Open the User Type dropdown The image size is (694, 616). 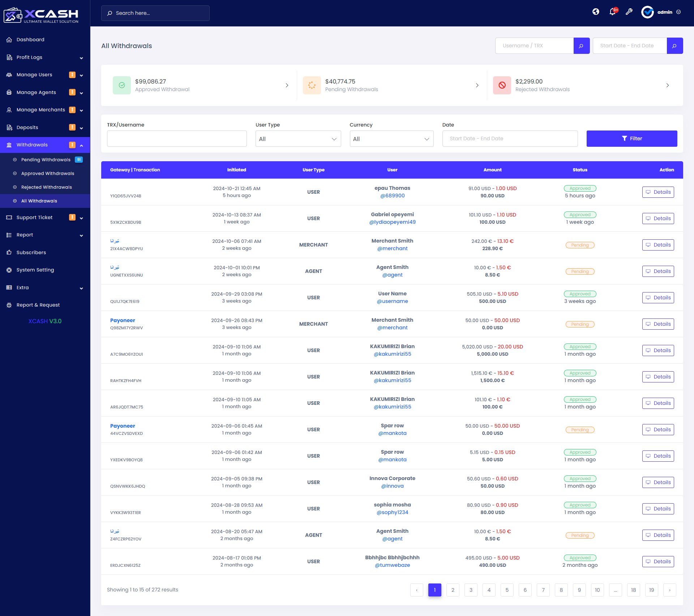coord(298,139)
